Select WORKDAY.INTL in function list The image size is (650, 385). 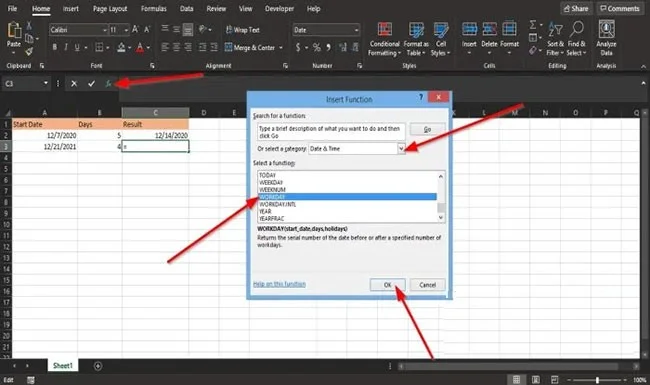point(278,204)
